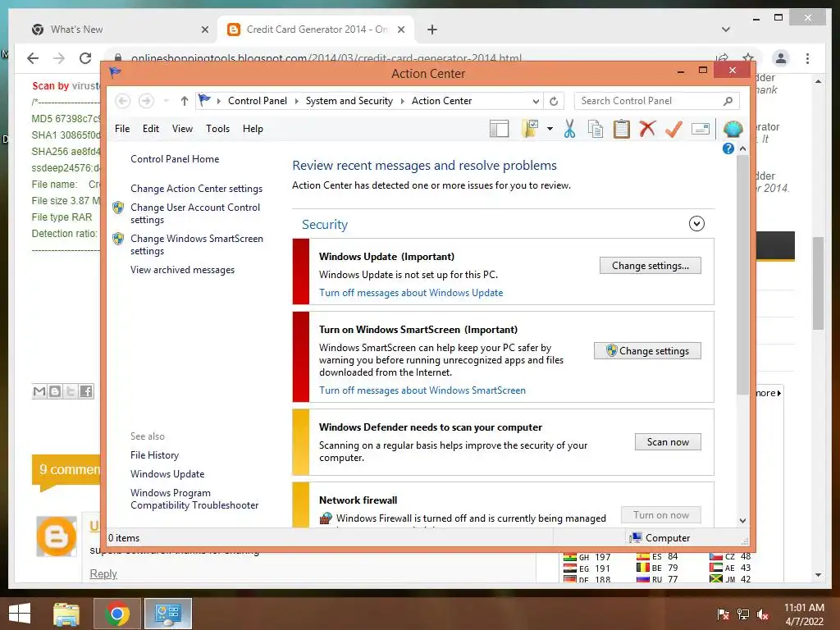Open View archived messages
840x630 pixels.
click(183, 270)
